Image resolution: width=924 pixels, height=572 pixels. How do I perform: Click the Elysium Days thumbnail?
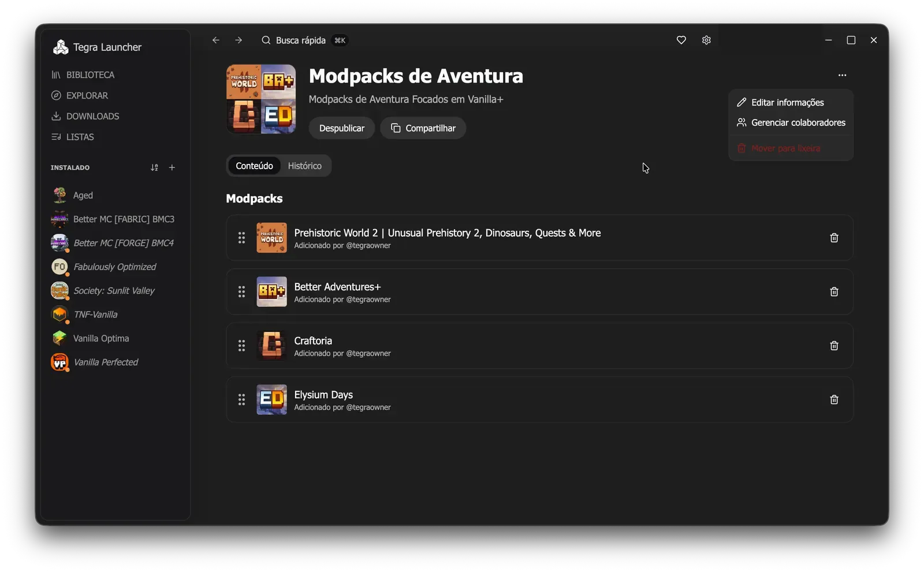pyautogui.click(x=271, y=400)
